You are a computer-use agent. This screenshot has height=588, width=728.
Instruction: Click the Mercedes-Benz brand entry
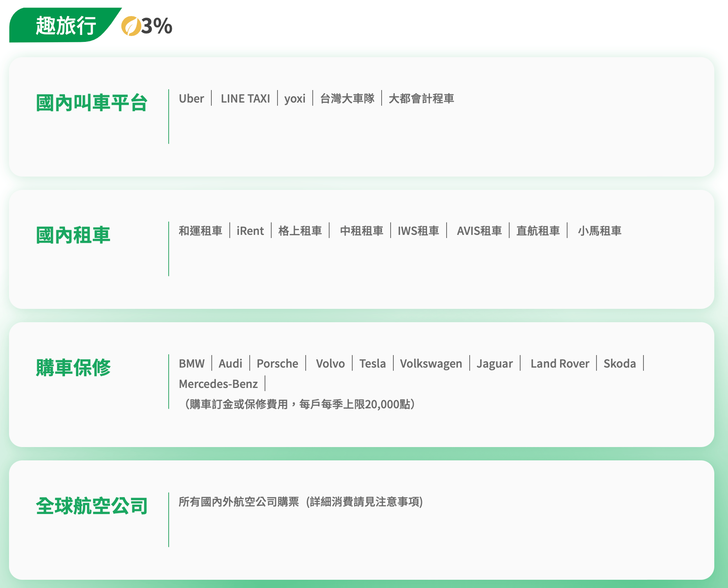218,384
